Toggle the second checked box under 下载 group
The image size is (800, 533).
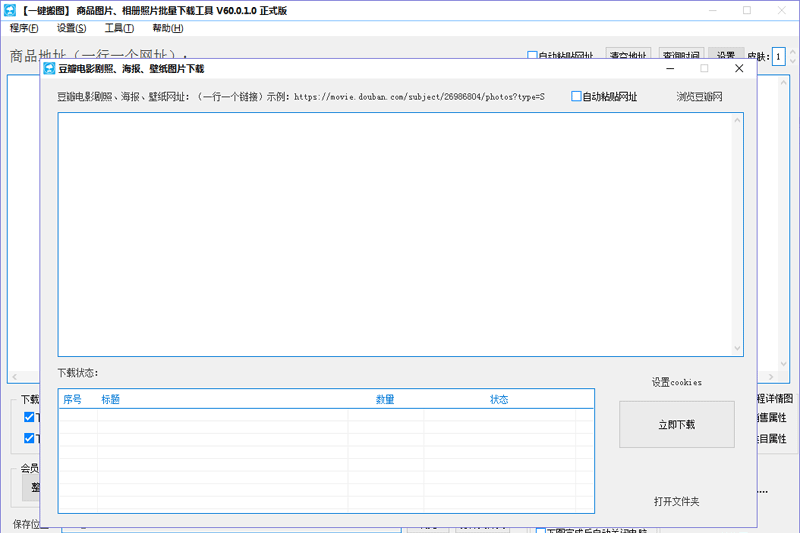click(29, 438)
